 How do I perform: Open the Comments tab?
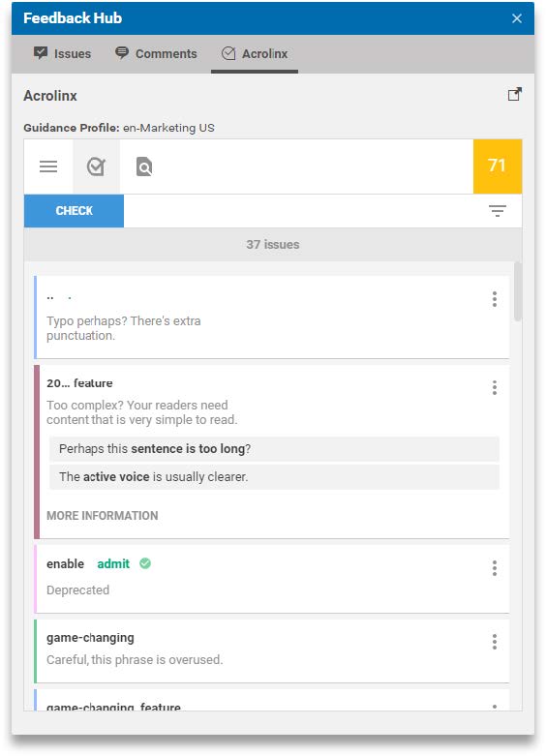[x=156, y=53]
